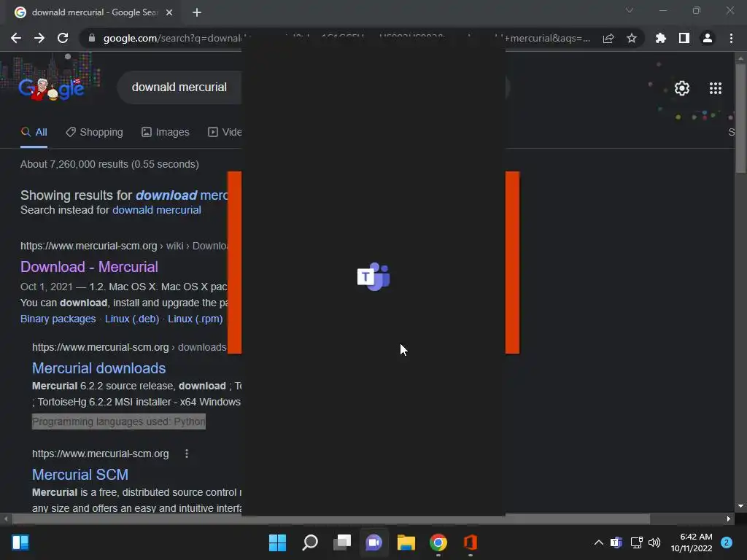Bookmark this page with the star
Image resolution: width=747 pixels, height=560 pixels.
click(632, 38)
